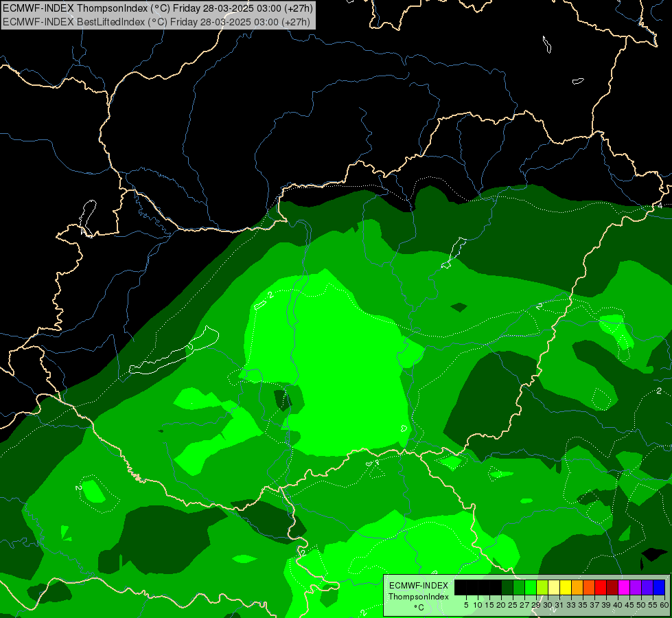The width and height of the screenshot is (672, 618).
Task: Pick the purple 45–50 legend swatch
Action: [636, 587]
